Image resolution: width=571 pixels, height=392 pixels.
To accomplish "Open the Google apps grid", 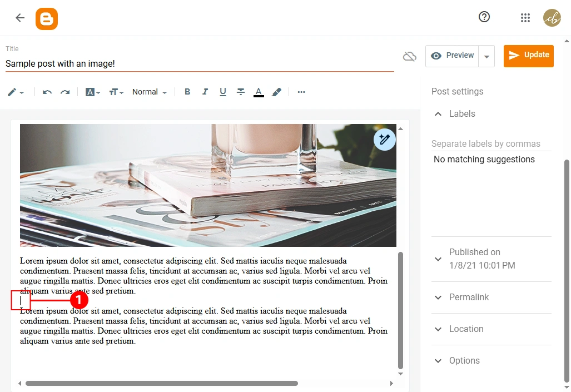I will [525, 18].
